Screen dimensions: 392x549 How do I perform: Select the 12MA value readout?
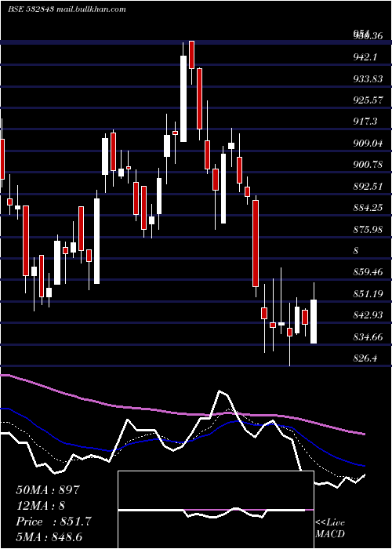(40, 506)
